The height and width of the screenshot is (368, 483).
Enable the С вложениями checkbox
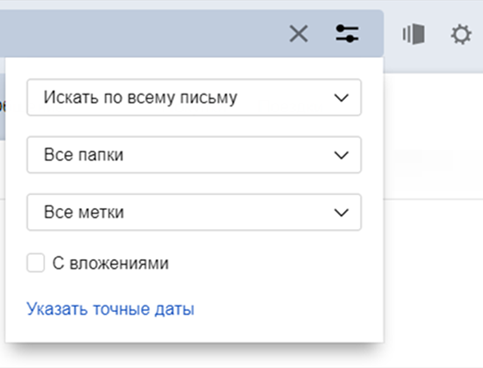click(36, 263)
